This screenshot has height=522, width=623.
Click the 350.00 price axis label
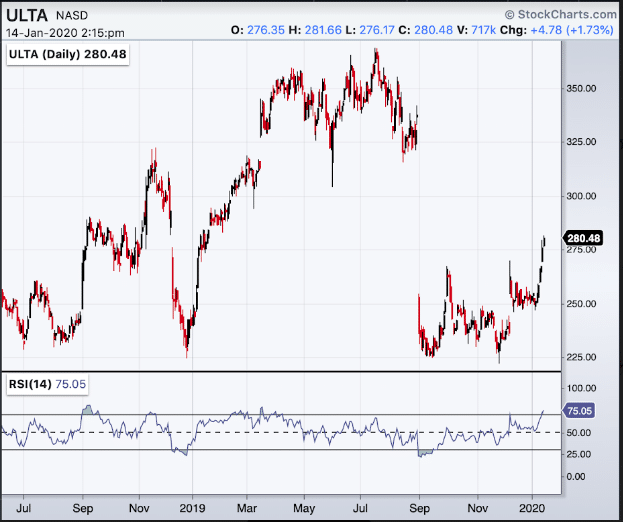click(581, 88)
